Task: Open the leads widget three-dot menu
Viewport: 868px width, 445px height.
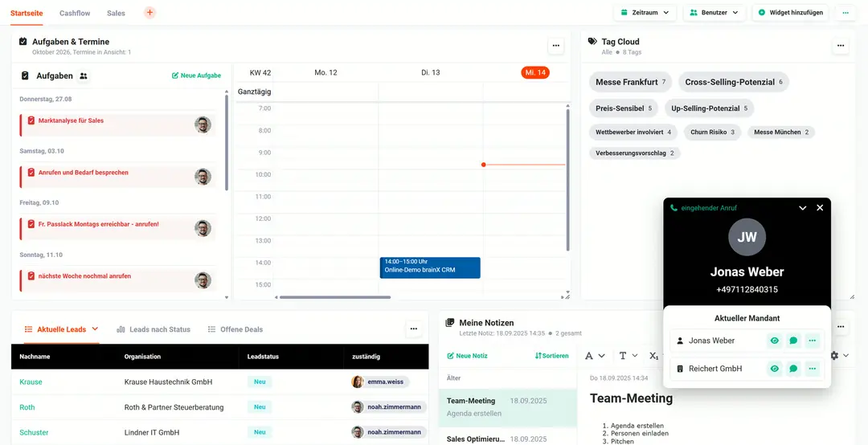Action: tap(414, 329)
